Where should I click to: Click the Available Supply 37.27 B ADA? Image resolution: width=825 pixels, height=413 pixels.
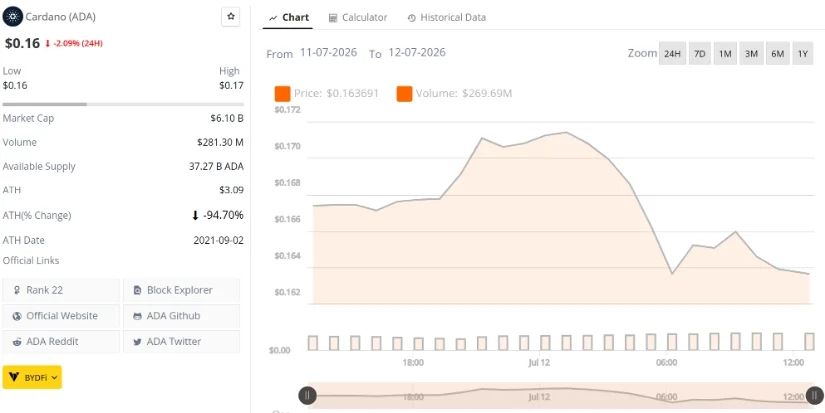click(216, 166)
